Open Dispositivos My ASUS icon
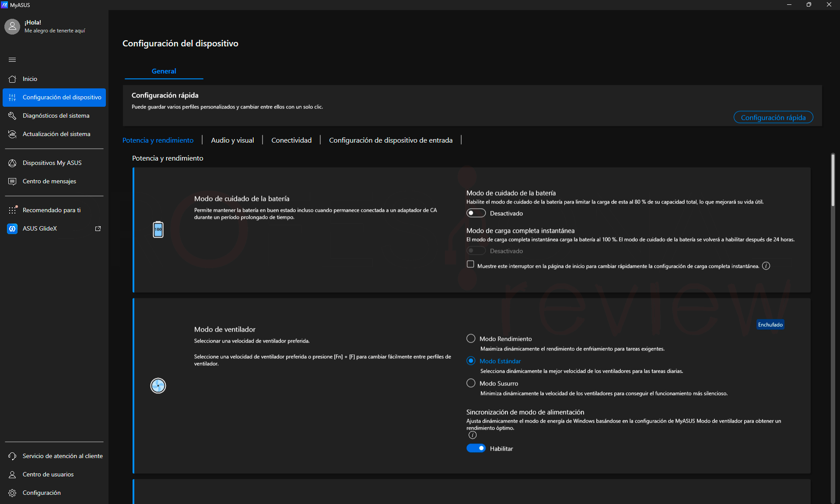Screen dimensions: 840x504 point(12,163)
